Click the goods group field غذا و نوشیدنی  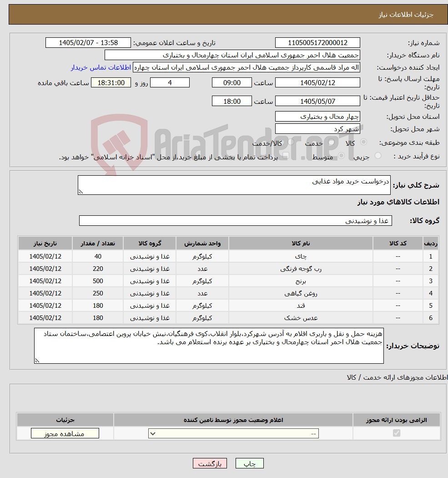click(x=236, y=221)
